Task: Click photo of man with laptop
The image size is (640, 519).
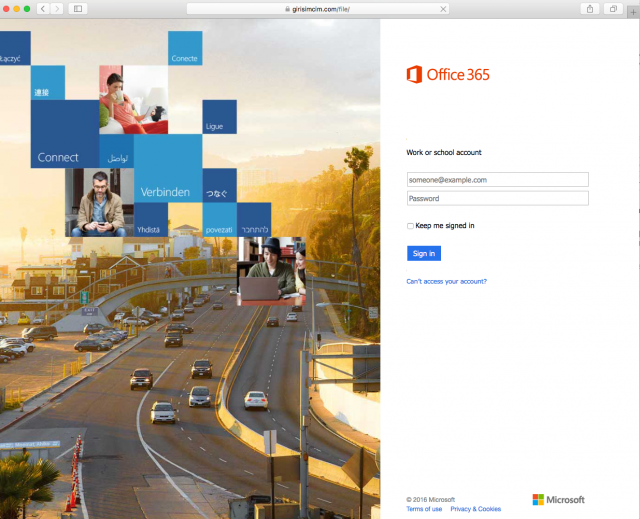Action: point(271,271)
